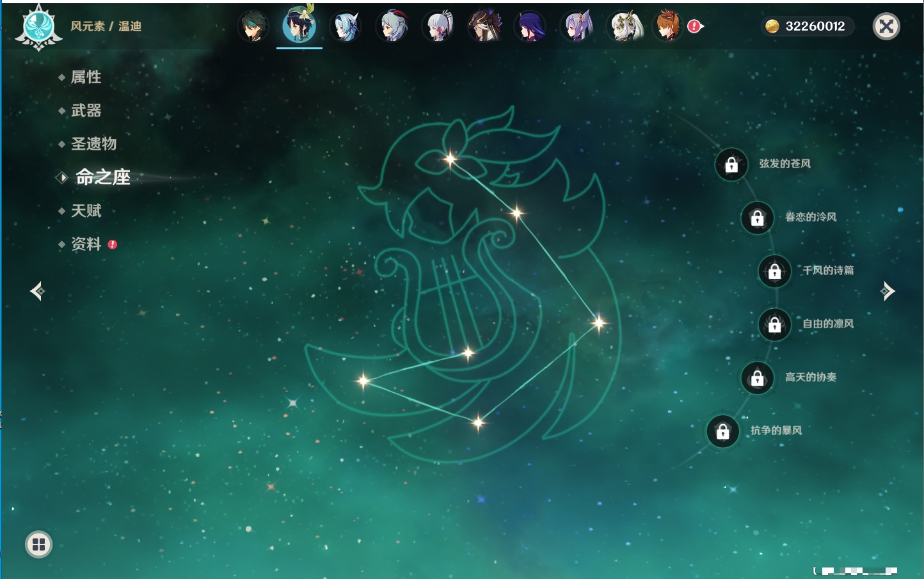The height and width of the screenshot is (579, 924).
Task: Choose Keqing's light-purple-haired avatar
Action: coord(577,27)
